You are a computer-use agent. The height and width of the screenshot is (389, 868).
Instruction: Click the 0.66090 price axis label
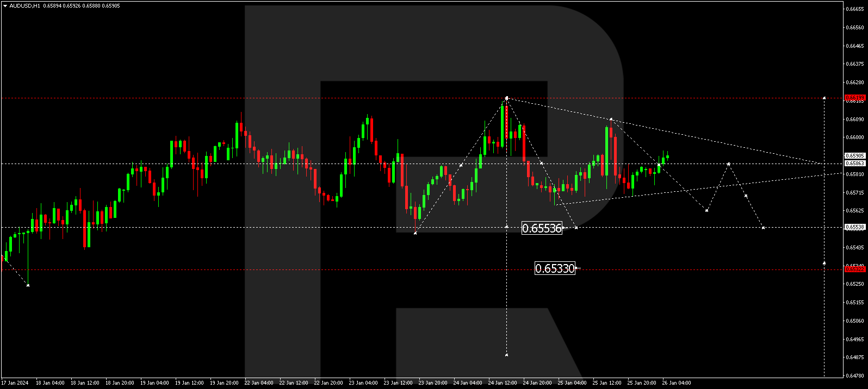[x=855, y=120]
